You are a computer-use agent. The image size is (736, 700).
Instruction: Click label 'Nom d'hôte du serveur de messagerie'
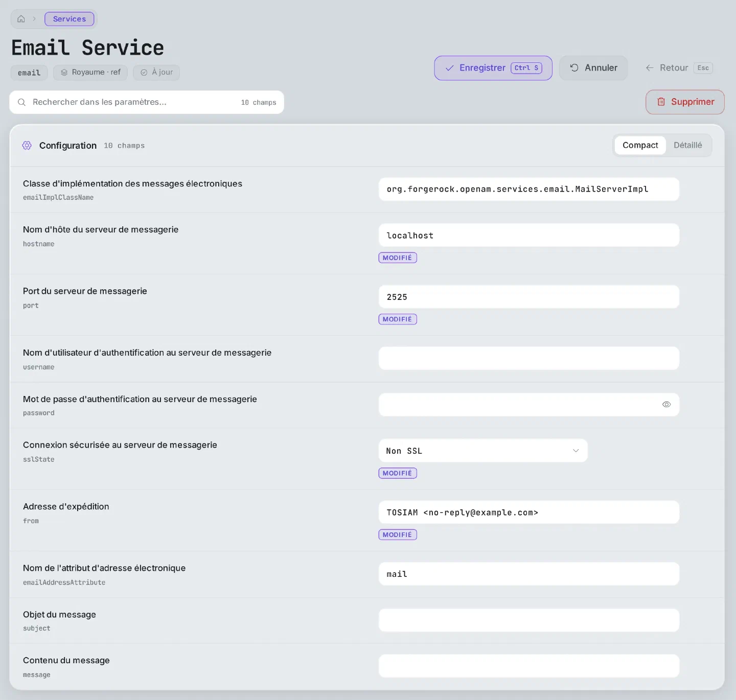101,229
